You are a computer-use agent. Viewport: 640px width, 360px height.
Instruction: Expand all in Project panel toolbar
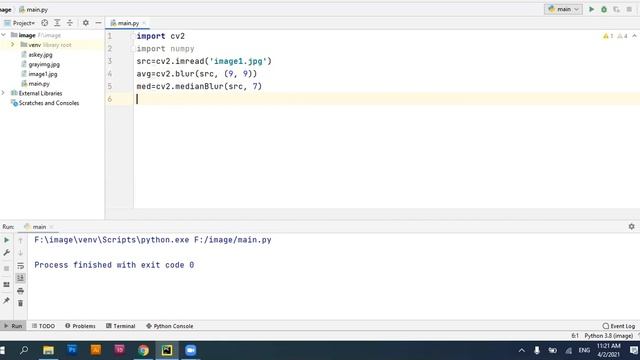point(57,23)
